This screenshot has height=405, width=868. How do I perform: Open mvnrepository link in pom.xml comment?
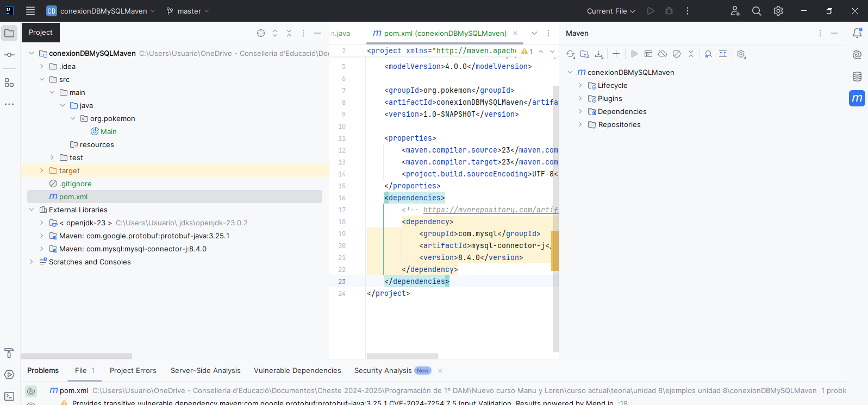(490, 210)
